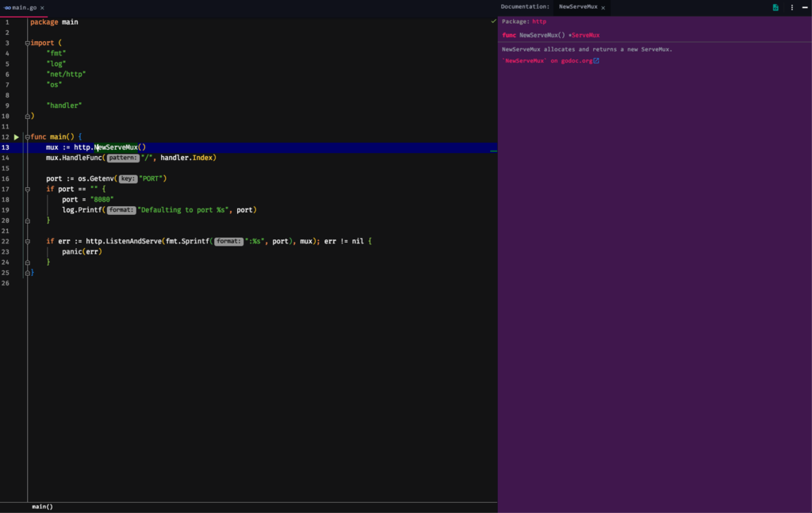Click the main() breadcrumb at the bottom

[43, 507]
